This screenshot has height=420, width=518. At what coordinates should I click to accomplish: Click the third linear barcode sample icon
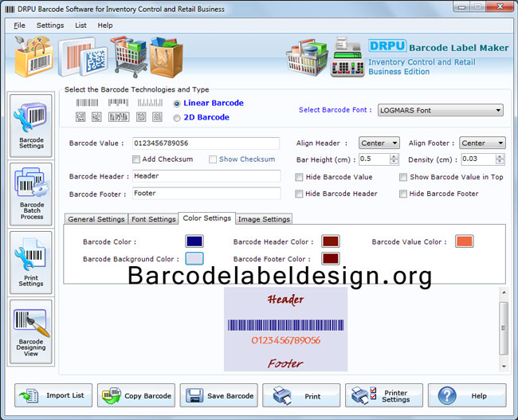pyautogui.click(x=150, y=103)
